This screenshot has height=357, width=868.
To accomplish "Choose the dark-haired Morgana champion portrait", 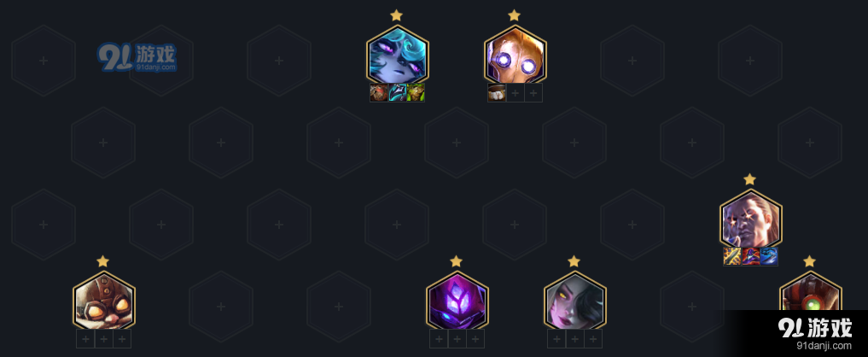I will point(574,301).
